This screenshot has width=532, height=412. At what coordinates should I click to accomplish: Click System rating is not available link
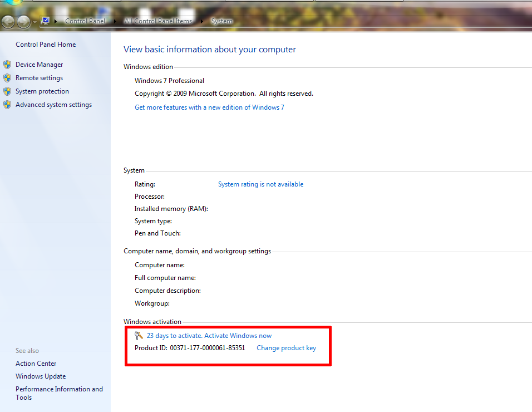(260, 184)
